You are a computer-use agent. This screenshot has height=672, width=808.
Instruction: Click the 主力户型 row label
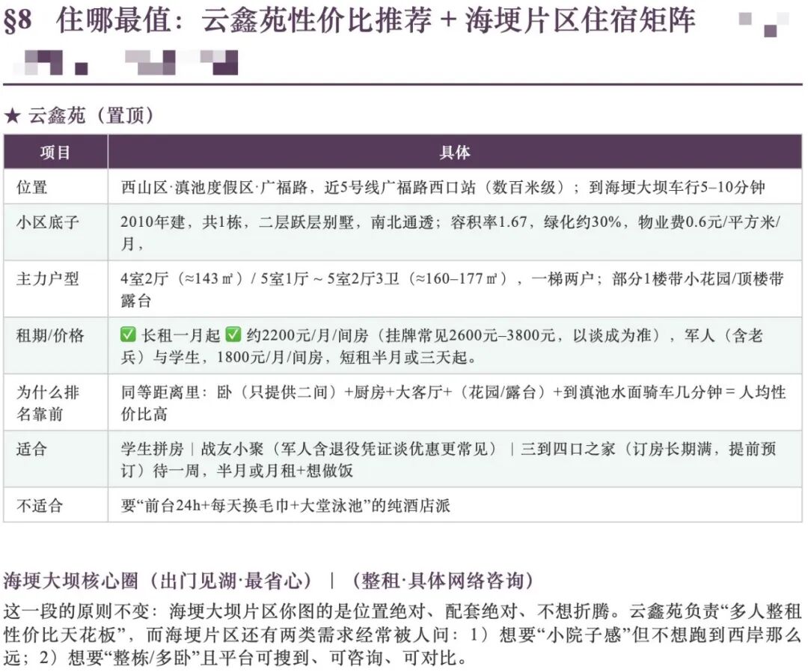tap(47, 279)
